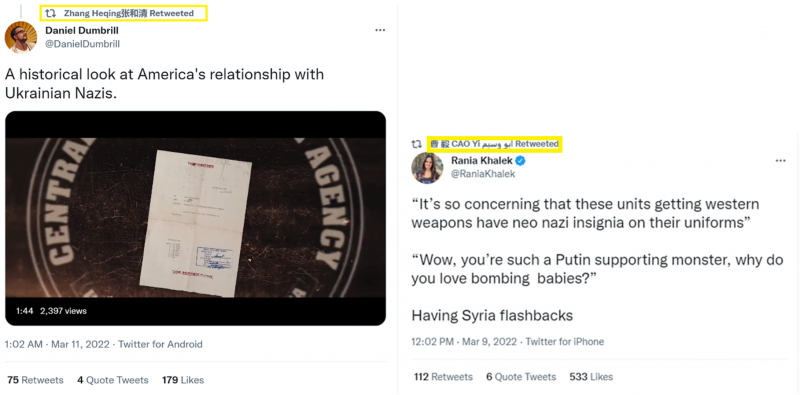Viewport: 800px width, 395px height.
Task: Open the @DanielDumbrill handle
Action: 83,44
